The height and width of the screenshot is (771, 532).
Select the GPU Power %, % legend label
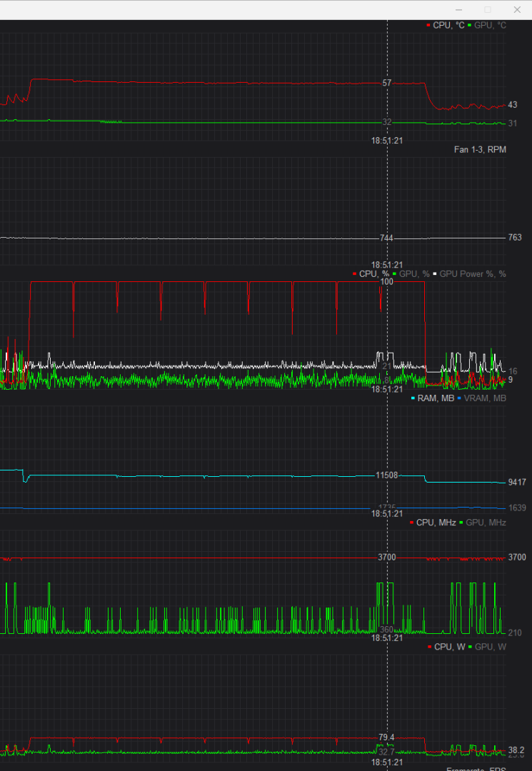coord(473,274)
